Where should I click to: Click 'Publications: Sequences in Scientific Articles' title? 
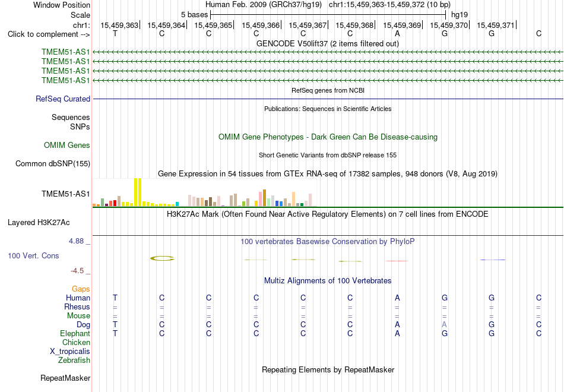(328, 109)
